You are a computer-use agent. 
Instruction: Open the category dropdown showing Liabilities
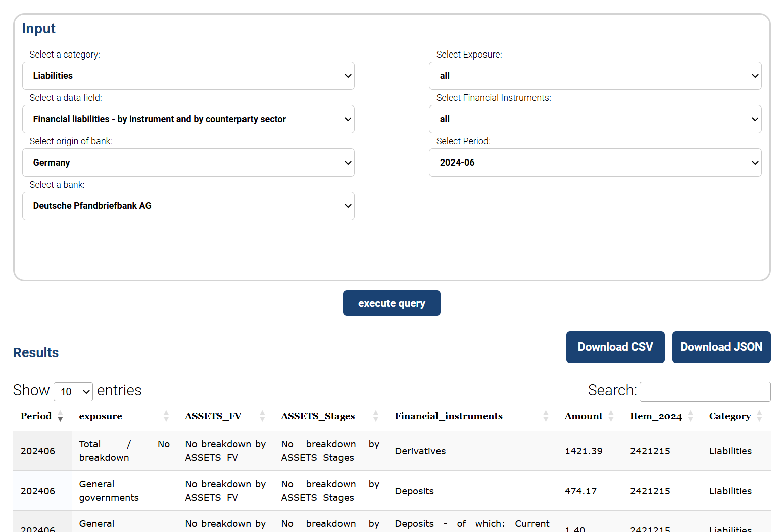point(188,76)
